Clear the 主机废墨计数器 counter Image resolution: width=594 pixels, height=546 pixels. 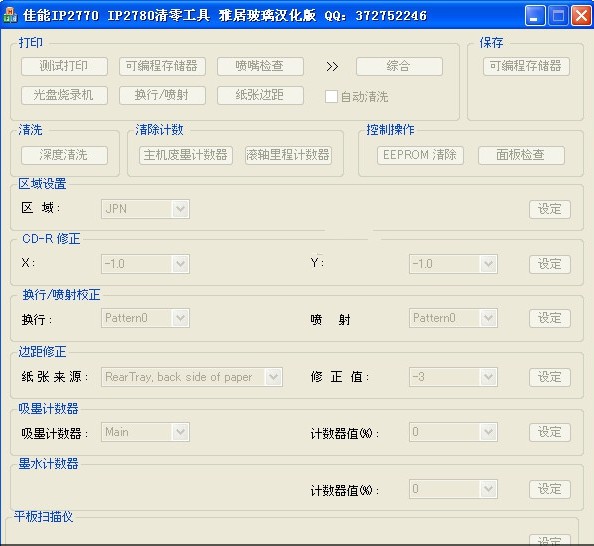point(186,155)
